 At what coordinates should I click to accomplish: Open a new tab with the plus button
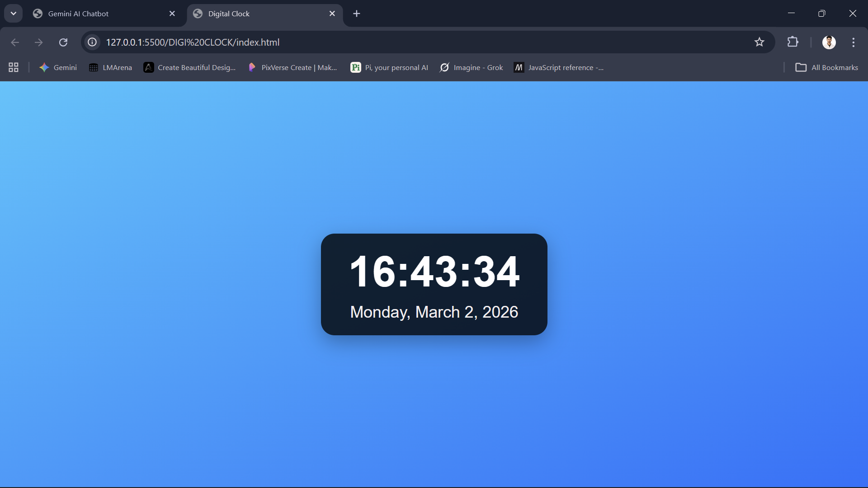tap(357, 14)
